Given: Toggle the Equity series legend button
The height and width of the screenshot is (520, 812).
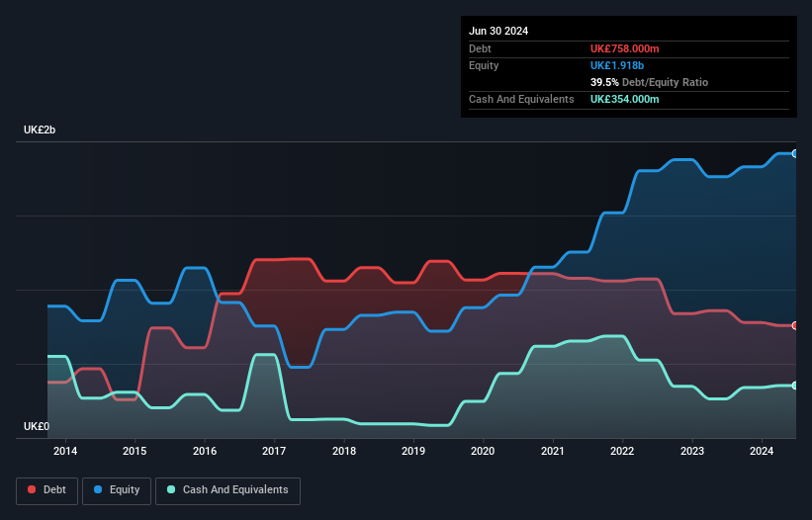Looking at the screenshot, I should pos(117,490).
